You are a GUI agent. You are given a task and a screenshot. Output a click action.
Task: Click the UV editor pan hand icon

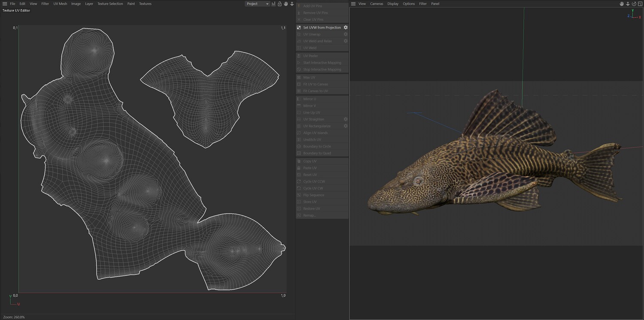pos(286,4)
